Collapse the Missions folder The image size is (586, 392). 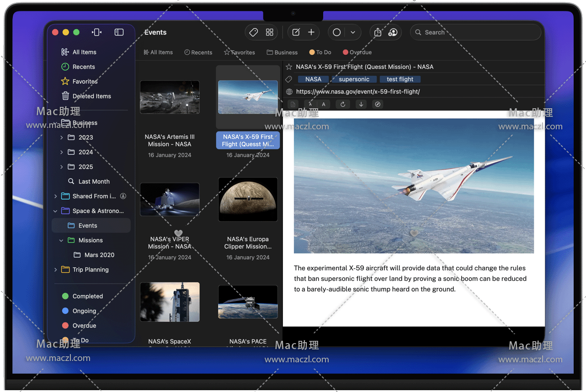point(61,240)
